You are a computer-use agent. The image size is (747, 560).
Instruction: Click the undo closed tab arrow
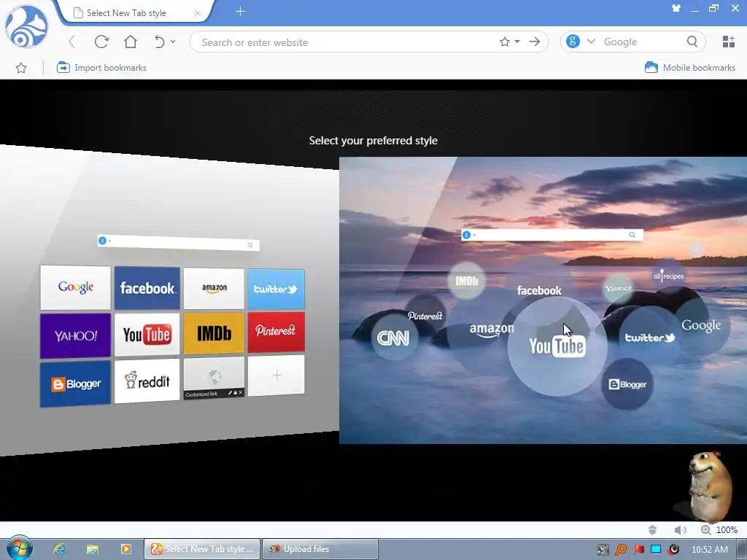[x=159, y=42]
